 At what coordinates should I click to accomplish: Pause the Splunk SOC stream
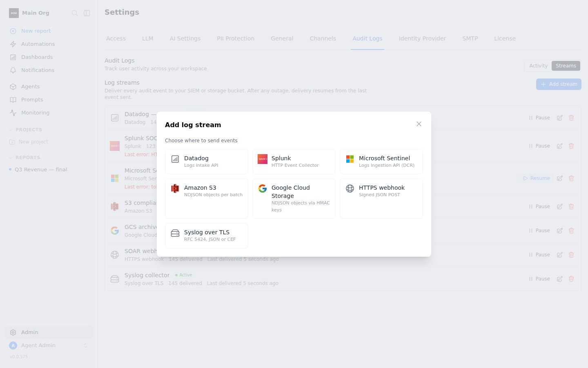click(x=539, y=146)
